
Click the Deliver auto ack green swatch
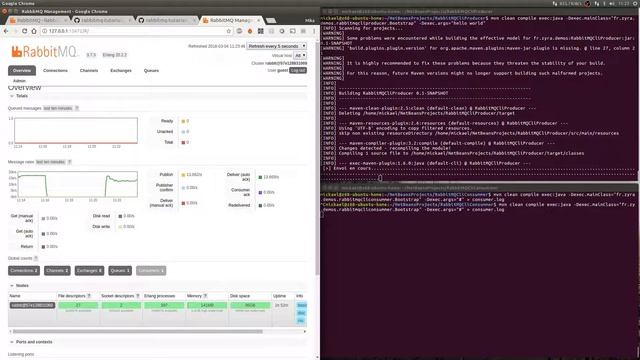point(260,177)
